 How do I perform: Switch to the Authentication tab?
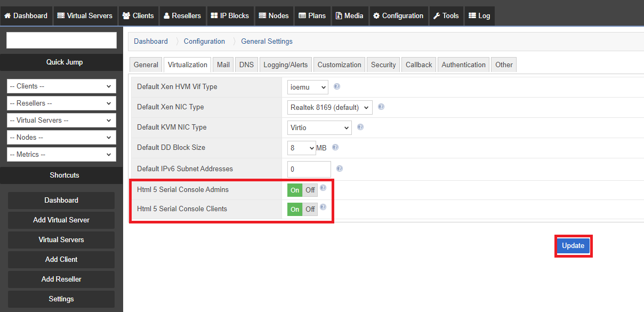(464, 65)
